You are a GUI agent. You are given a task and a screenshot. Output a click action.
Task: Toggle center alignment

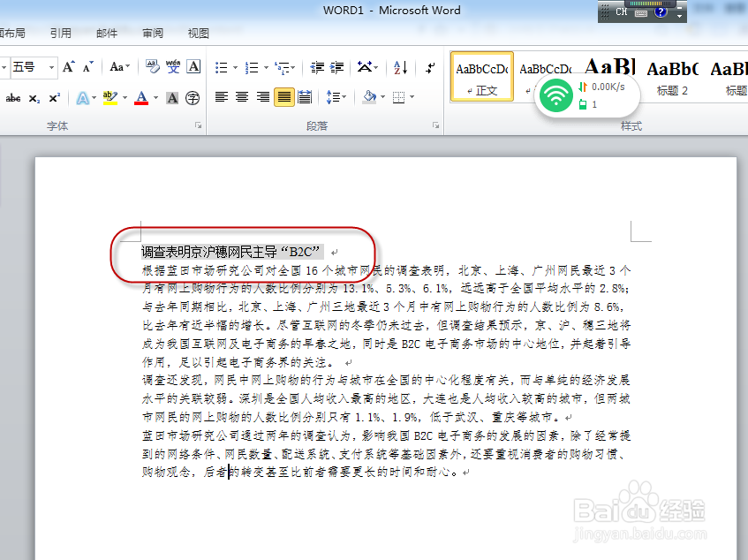tap(241, 96)
